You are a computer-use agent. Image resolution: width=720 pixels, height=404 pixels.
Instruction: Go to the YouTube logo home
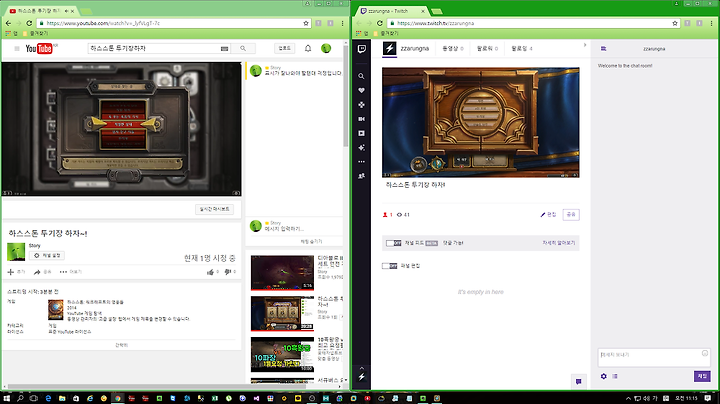[x=39, y=48]
